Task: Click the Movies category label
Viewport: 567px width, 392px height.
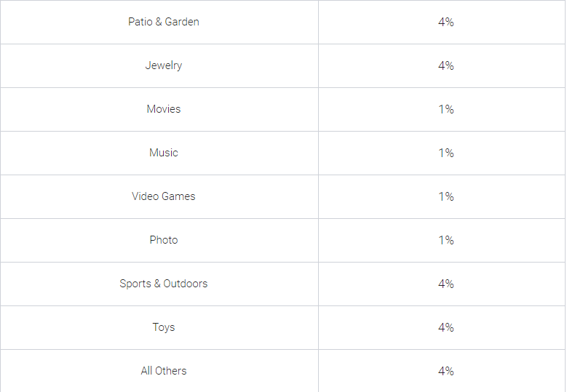Action: pyautogui.click(x=164, y=109)
